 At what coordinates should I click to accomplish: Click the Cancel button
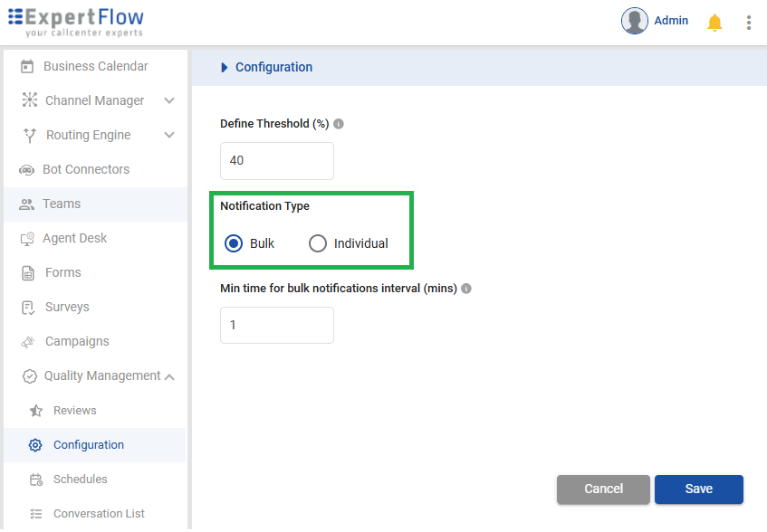[603, 489]
